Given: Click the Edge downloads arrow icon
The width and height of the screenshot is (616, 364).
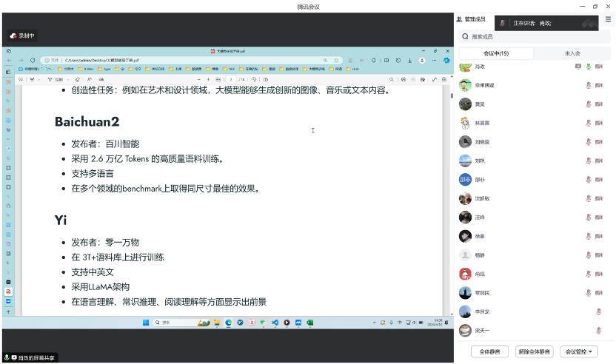Looking at the screenshot, I should click(409, 60).
